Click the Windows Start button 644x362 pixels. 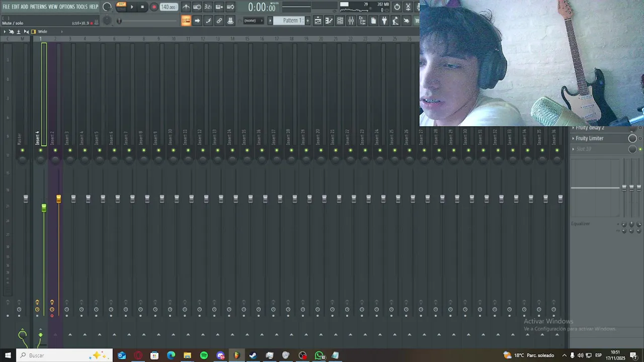coord(8,355)
